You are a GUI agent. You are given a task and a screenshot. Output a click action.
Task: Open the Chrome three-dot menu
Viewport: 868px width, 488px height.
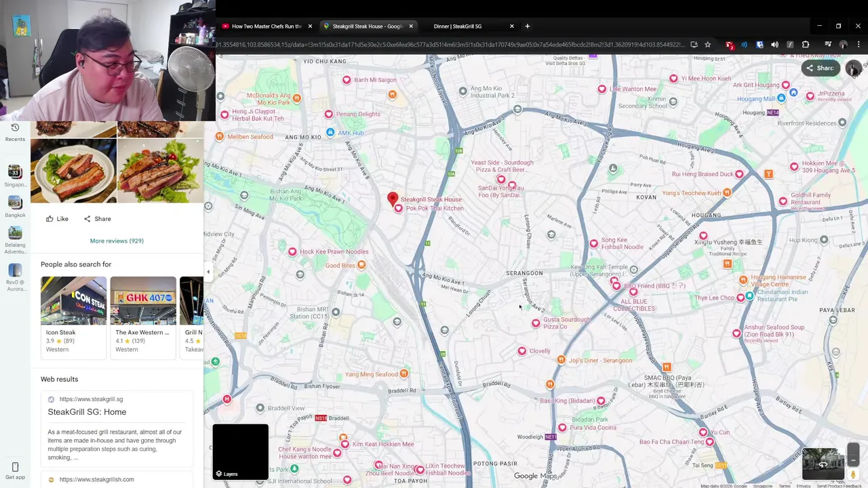[858, 45]
